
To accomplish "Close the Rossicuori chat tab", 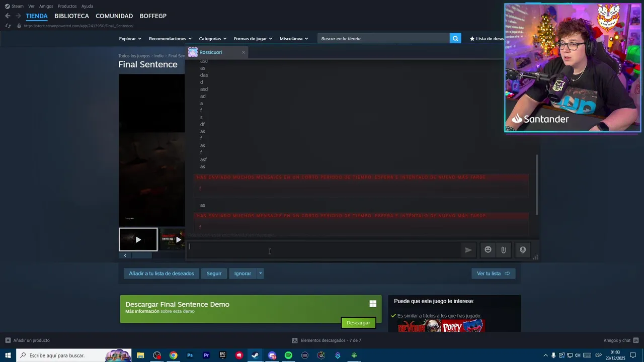I will pyautogui.click(x=244, y=52).
